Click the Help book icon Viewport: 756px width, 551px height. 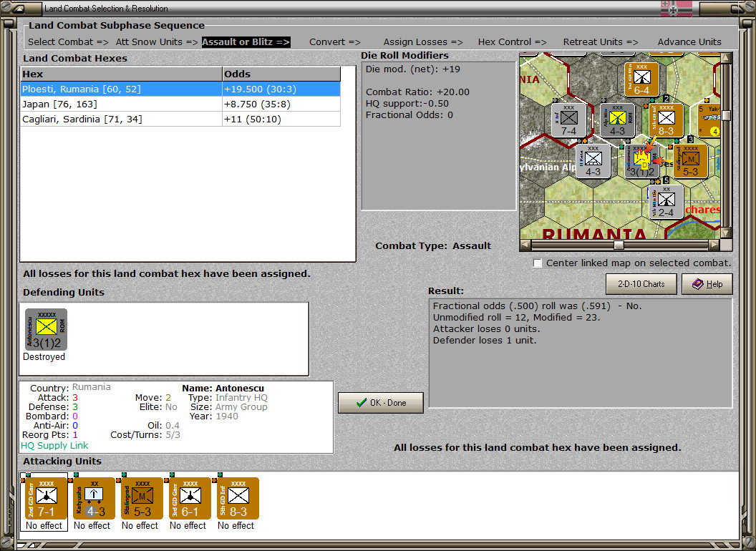(x=698, y=284)
